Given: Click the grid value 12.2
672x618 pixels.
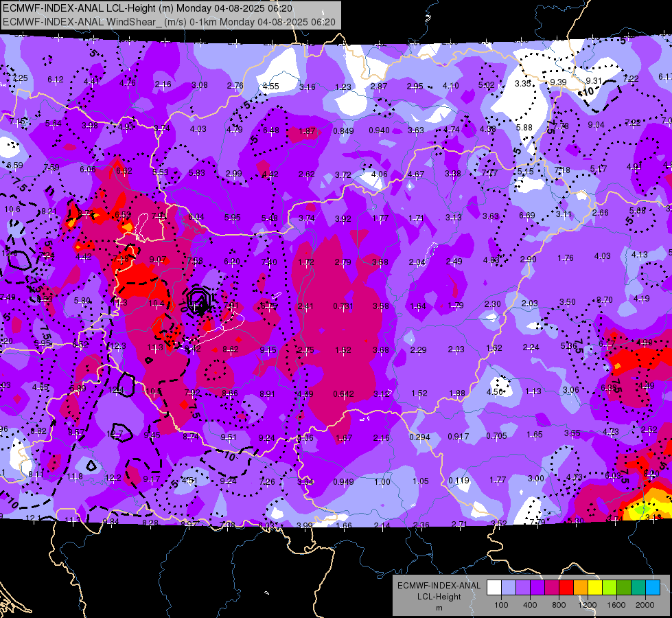Looking at the screenshot, I should point(113,477).
